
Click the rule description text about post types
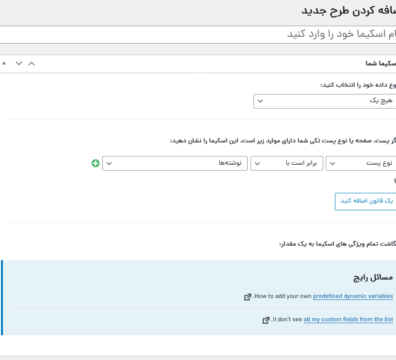[283, 141]
